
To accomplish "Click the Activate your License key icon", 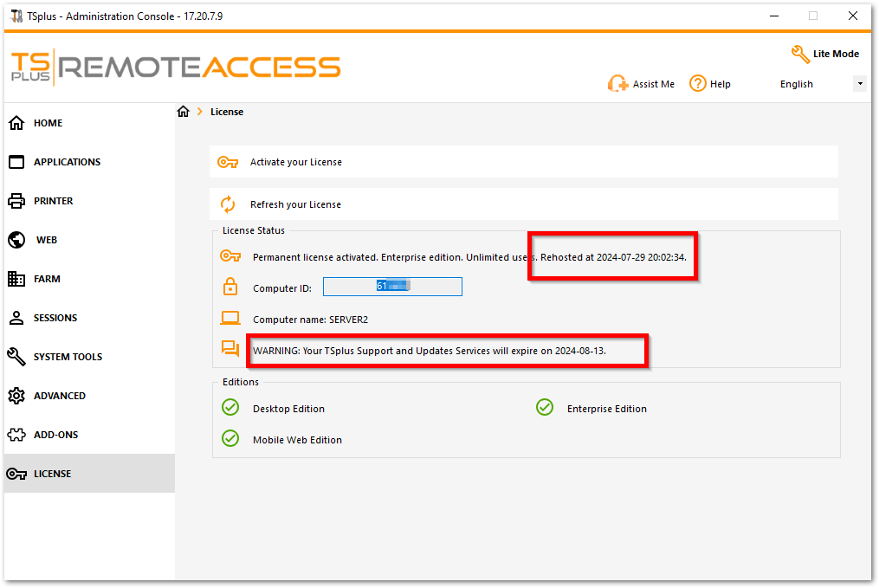I will click(x=228, y=162).
